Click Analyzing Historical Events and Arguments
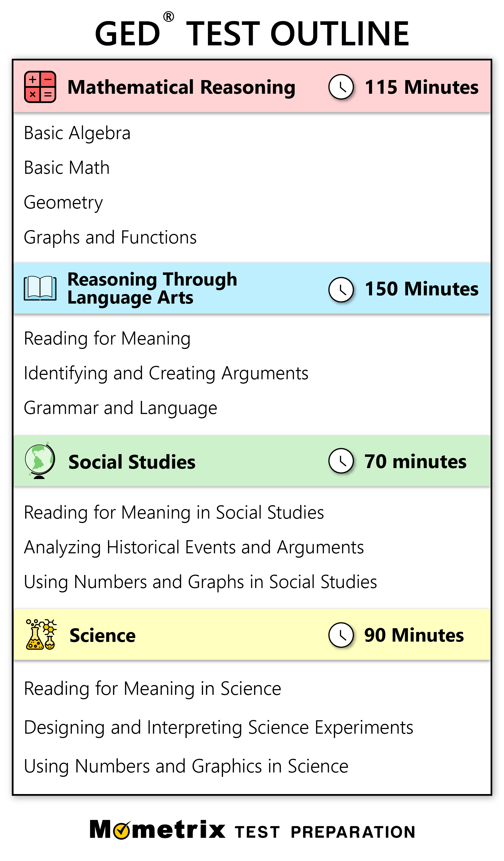 click(x=194, y=547)
